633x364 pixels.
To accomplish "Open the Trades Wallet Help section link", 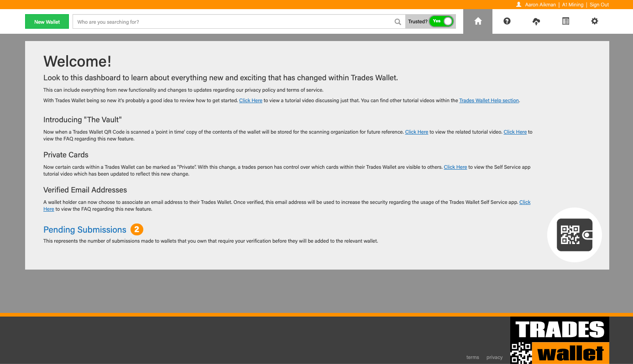I will click(489, 100).
